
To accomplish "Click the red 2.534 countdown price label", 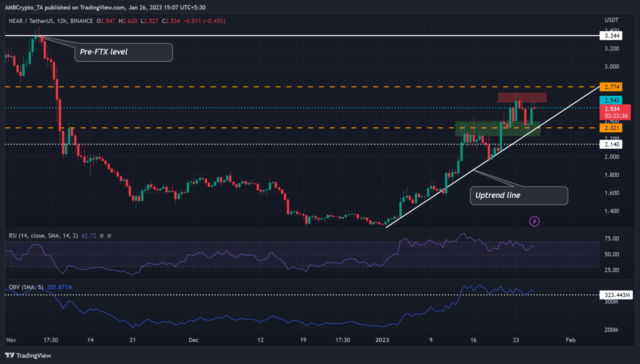I will [x=615, y=112].
